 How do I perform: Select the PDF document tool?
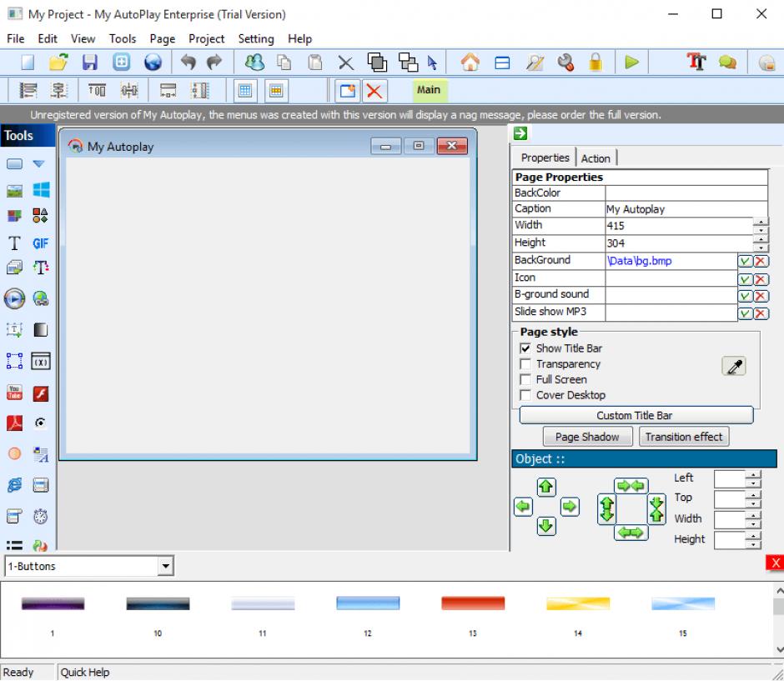click(x=14, y=423)
